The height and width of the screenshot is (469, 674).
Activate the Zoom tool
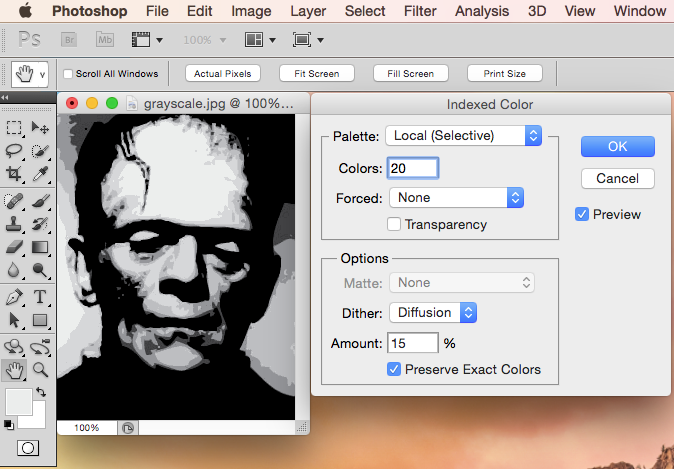[x=41, y=370]
